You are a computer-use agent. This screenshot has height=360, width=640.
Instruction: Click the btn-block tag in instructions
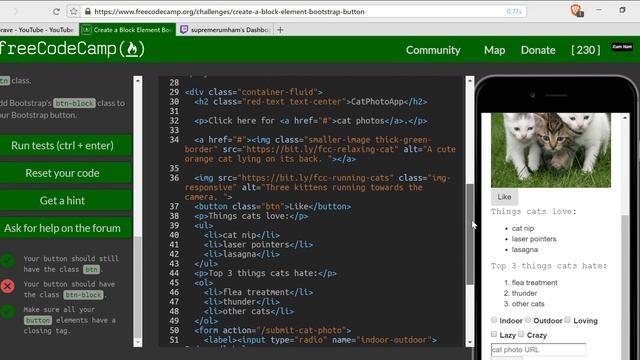pos(74,103)
